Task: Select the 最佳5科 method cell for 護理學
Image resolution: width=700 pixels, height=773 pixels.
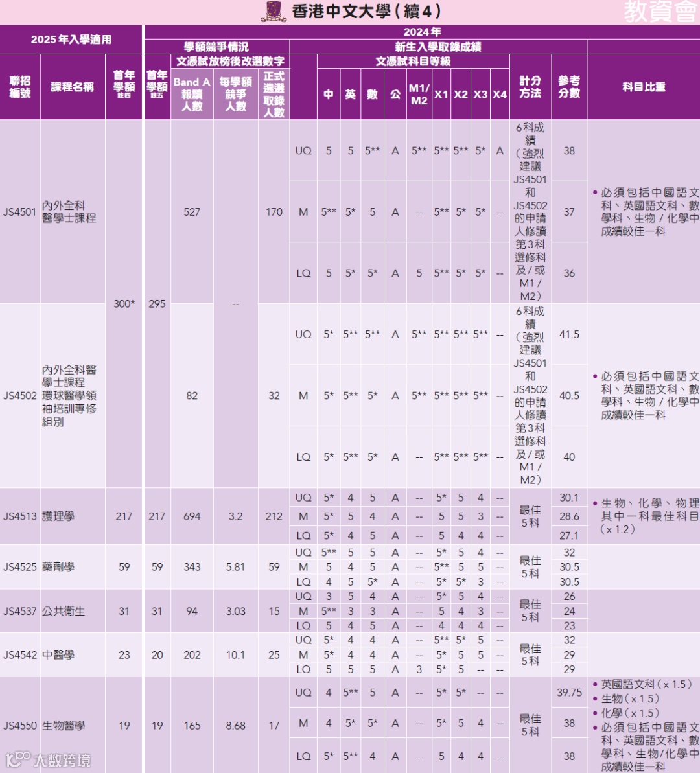Action: click(x=530, y=516)
